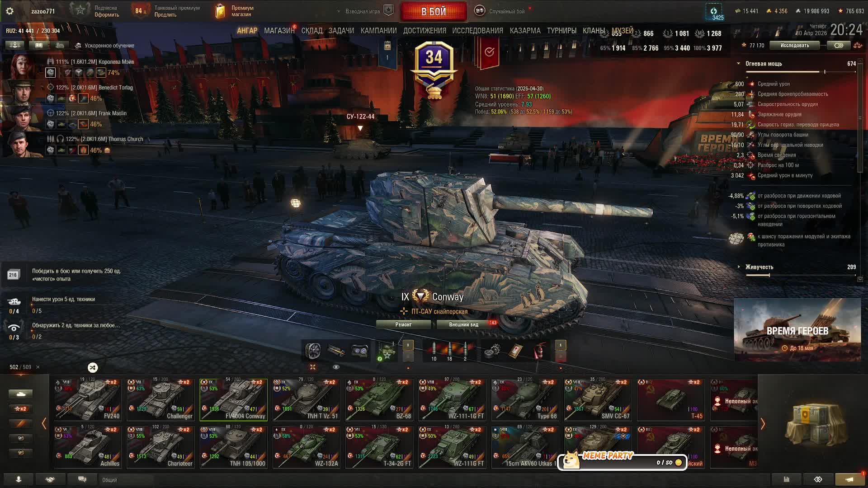Click the random vehicle shuffle icon
The height and width of the screenshot is (488, 868).
(x=93, y=367)
